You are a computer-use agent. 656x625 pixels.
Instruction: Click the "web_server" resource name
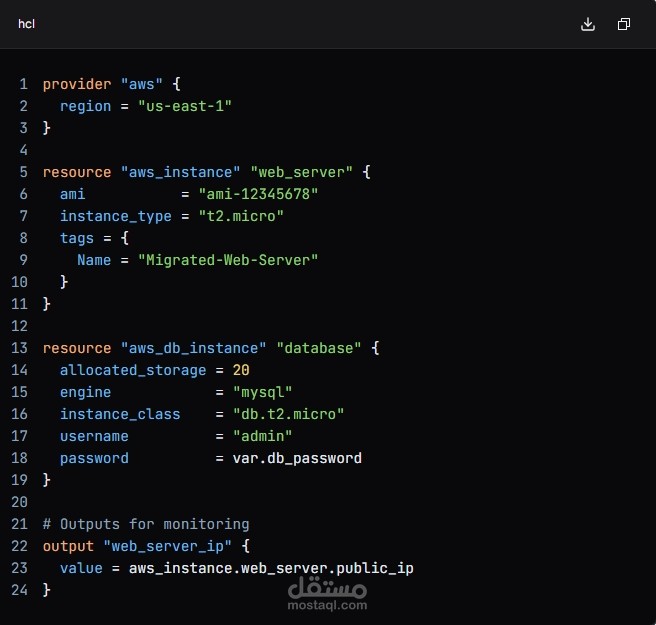[x=301, y=172]
